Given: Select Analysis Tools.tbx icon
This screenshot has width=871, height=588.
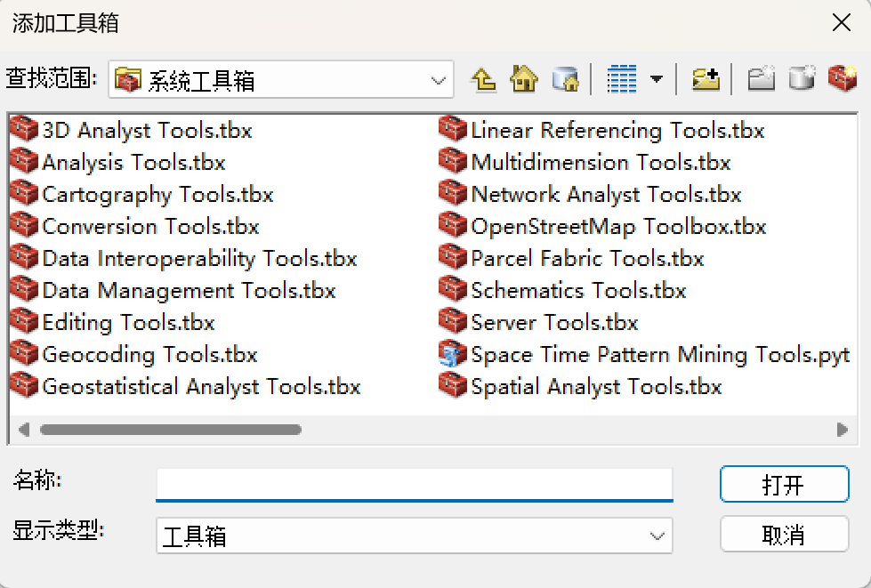Looking at the screenshot, I should [x=24, y=161].
